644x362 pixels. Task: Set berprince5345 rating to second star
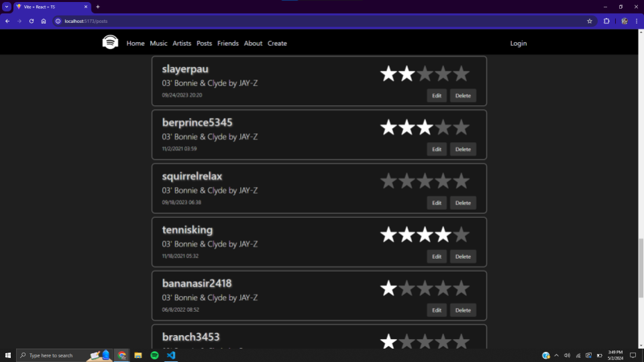(407, 127)
